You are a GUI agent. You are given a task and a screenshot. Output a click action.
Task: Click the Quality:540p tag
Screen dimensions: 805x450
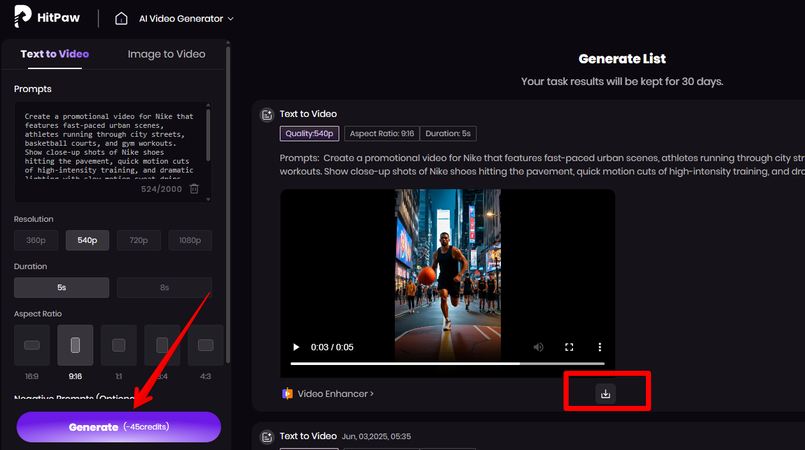pyautogui.click(x=309, y=133)
